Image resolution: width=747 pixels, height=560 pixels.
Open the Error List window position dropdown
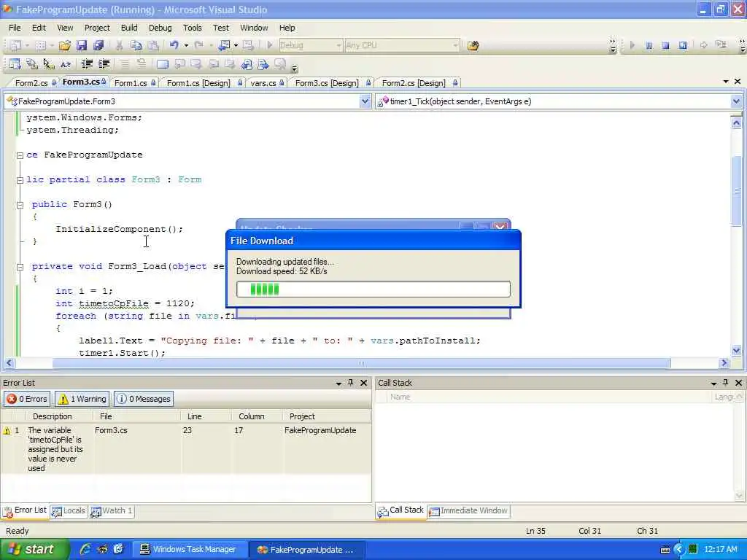(338, 383)
